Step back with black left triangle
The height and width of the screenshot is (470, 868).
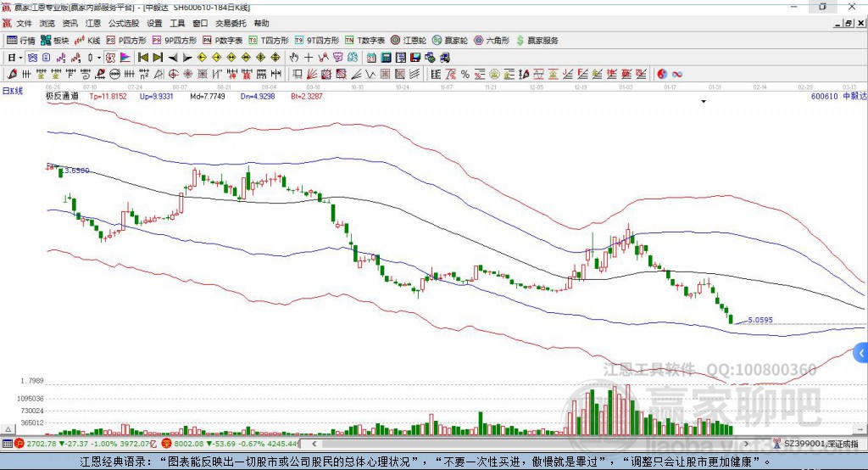click(173, 58)
